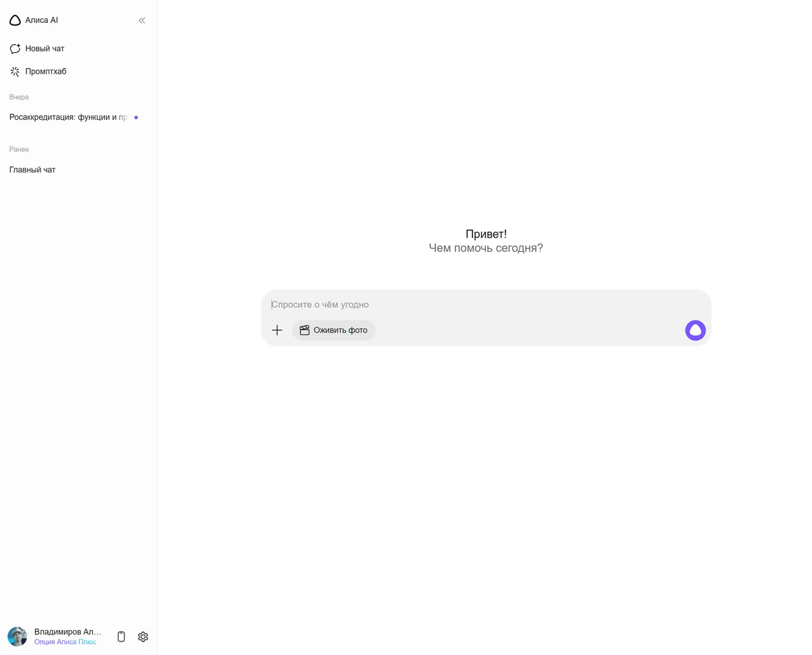812x655 pixels.
Task: Open settings with the gear icon
Action: coord(143,637)
